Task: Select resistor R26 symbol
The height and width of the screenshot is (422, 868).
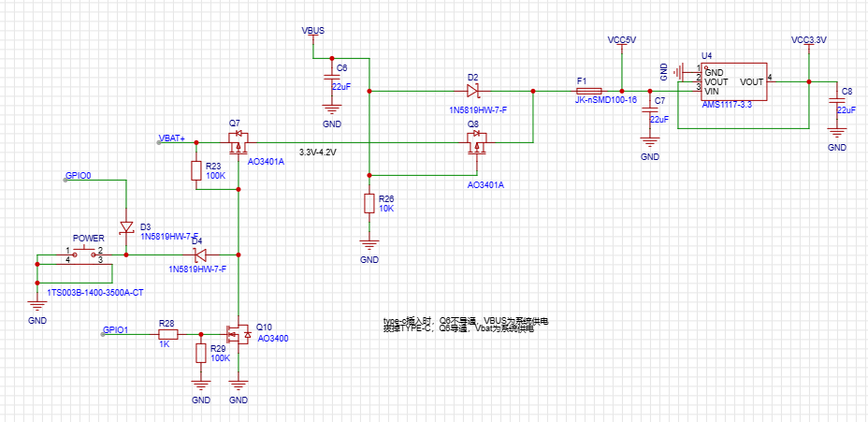Action: point(369,203)
